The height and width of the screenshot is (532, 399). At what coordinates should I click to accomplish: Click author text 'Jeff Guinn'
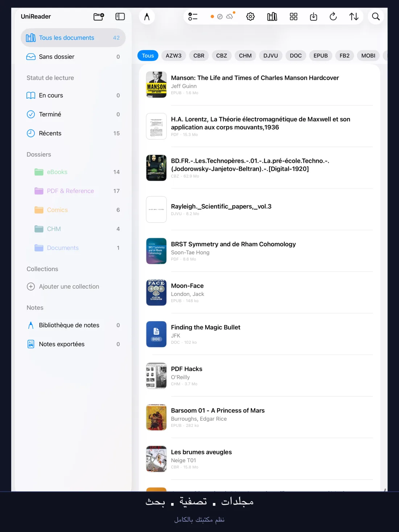point(184,86)
